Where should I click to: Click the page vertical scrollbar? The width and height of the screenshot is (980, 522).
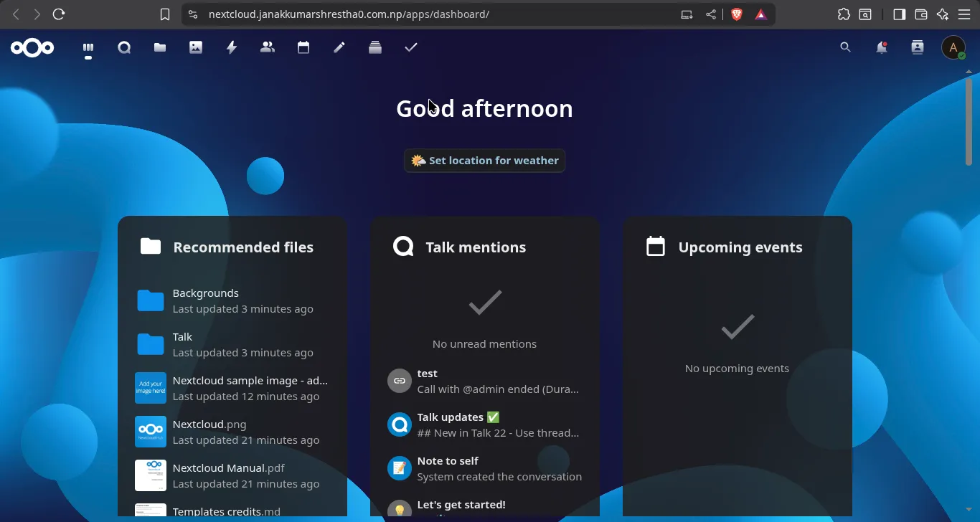969,122
